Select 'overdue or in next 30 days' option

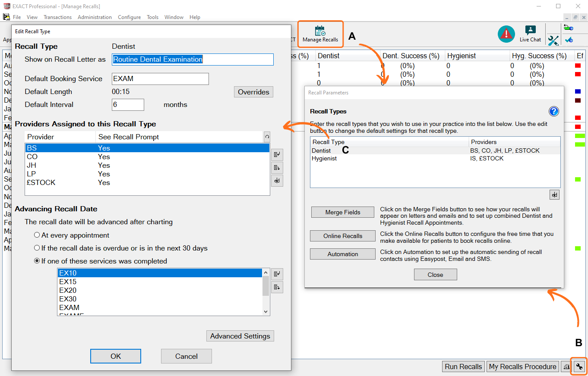click(x=37, y=248)
